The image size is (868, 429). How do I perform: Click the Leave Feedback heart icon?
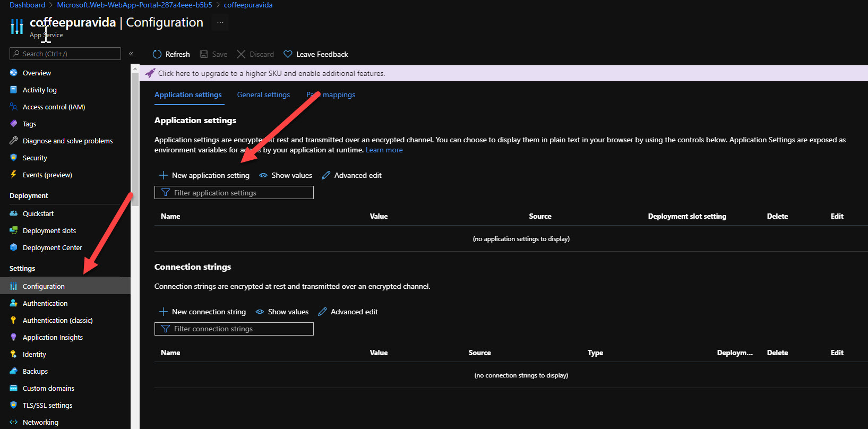coord(288,54)
